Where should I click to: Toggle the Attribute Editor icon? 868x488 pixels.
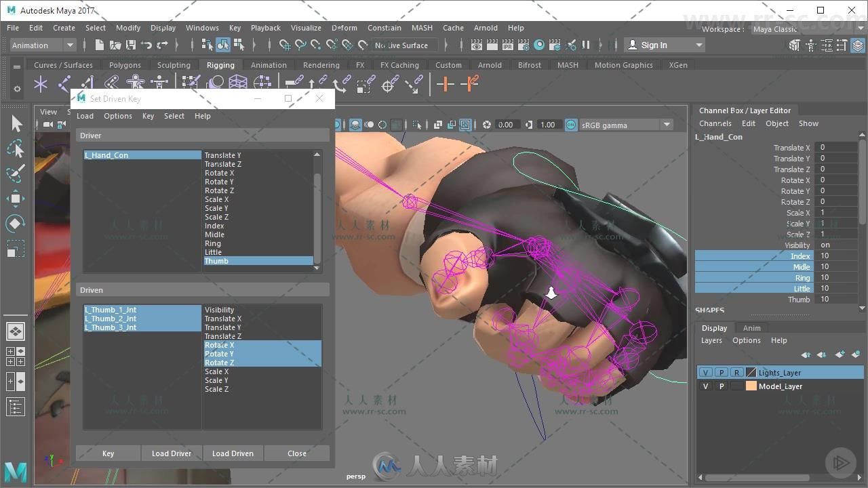tap(827, 45)
